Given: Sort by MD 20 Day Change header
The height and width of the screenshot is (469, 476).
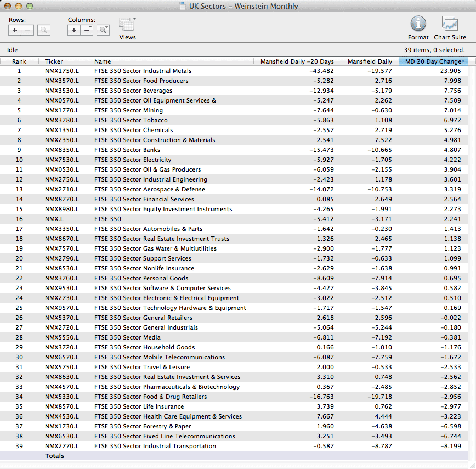Looking at the screenshot, I should tap(433, 61).
